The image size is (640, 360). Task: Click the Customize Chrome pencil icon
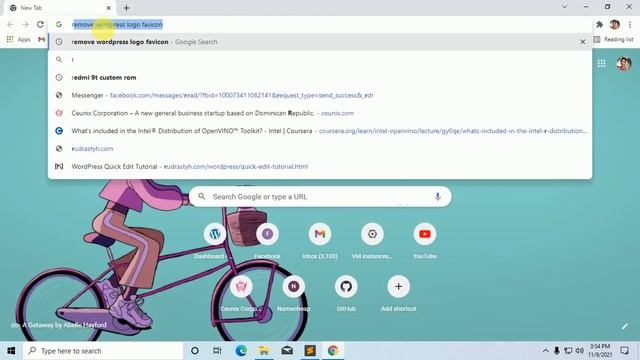point(624,326)
